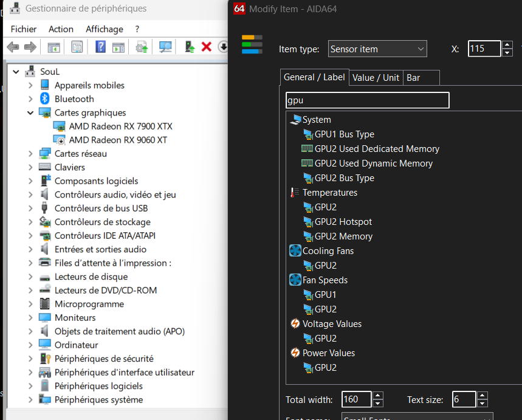522x420 pixels.
Task: Open the blue question mark Help icon
Action: pos(100,47)
